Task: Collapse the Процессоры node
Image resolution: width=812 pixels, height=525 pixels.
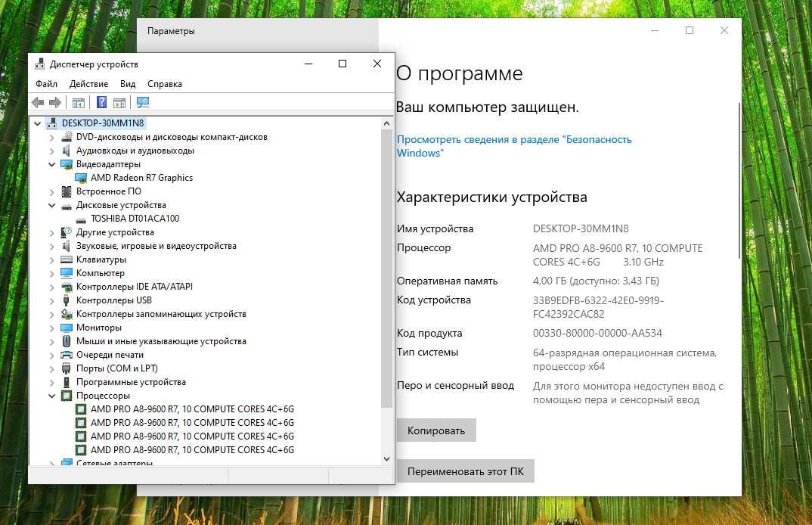Action: pyautogui.click(x=51, y=396)
